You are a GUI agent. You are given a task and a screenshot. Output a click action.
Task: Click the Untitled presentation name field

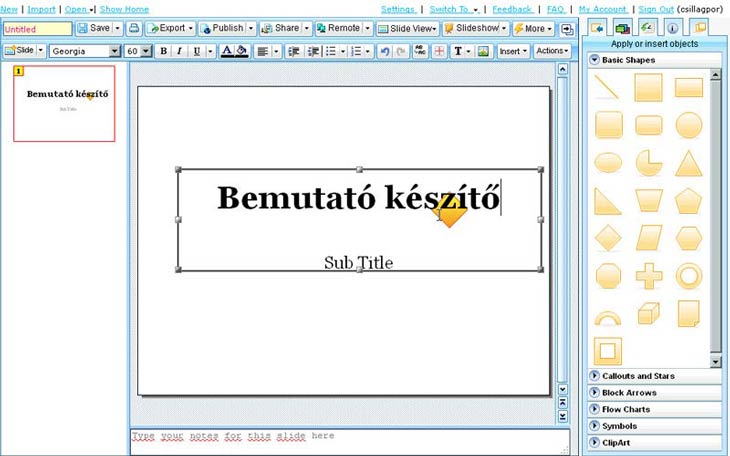tap(38, 29)
